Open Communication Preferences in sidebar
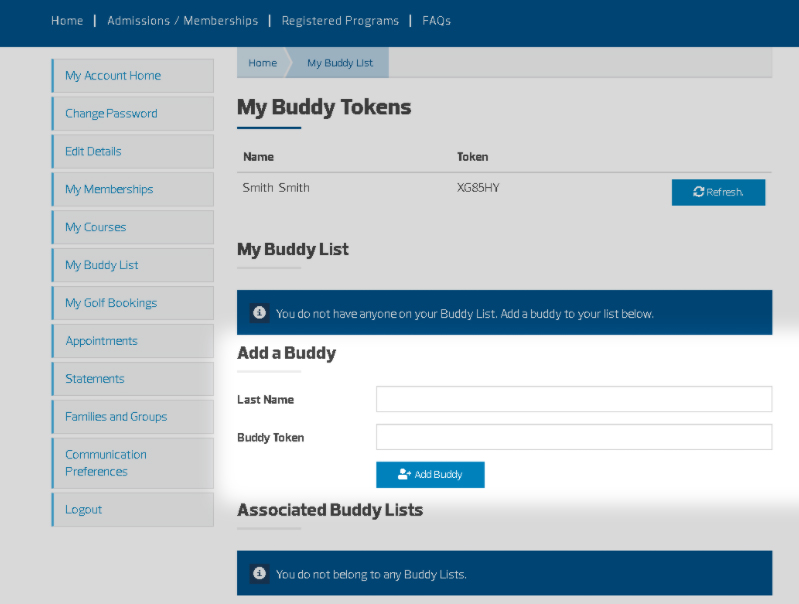Viewport: 799px width, 604px height. tap(106, 463)
